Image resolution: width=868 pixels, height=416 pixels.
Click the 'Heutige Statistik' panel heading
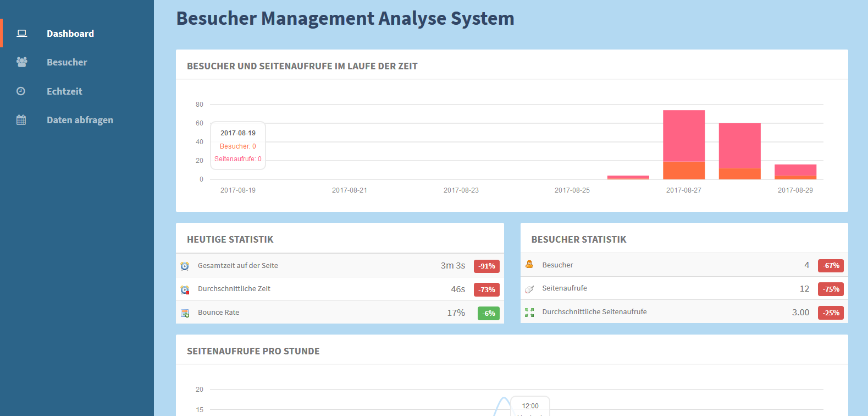(x=230, y=239)
